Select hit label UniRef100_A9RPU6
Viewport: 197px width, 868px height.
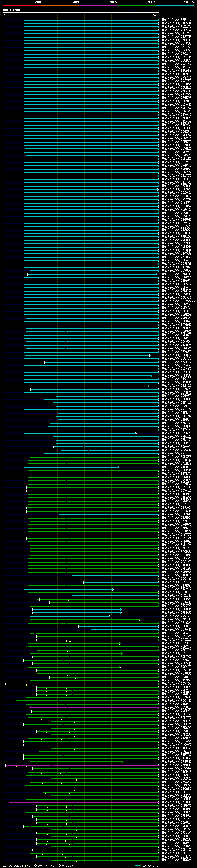[x=176, y=470]
